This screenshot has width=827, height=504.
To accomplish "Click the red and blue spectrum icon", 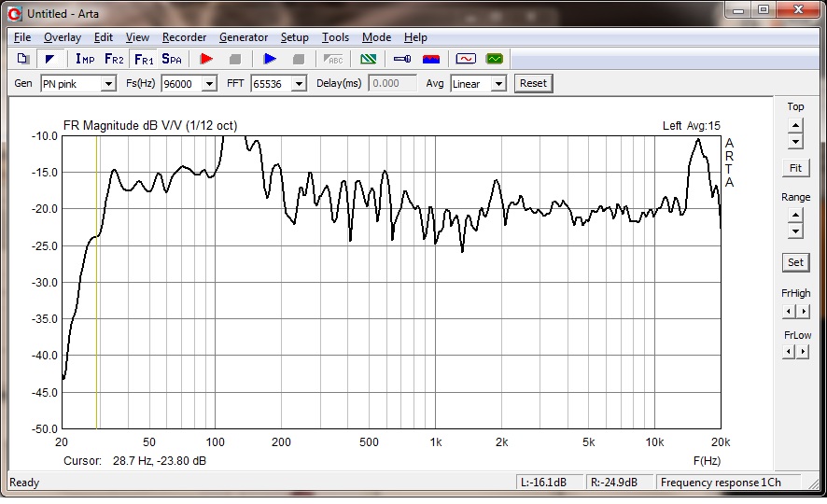I will 431,59.
